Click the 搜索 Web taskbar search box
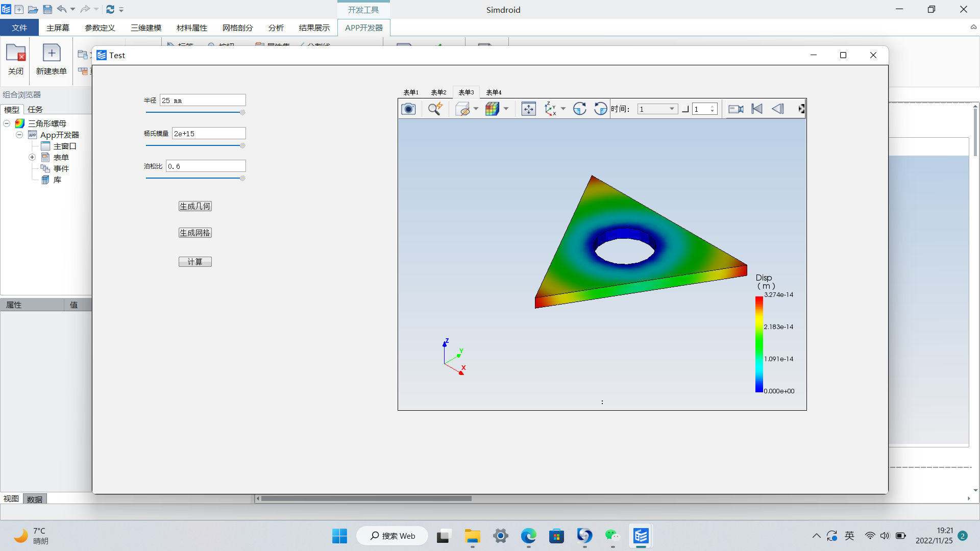980x551 pixels. [x=392, y=536]
